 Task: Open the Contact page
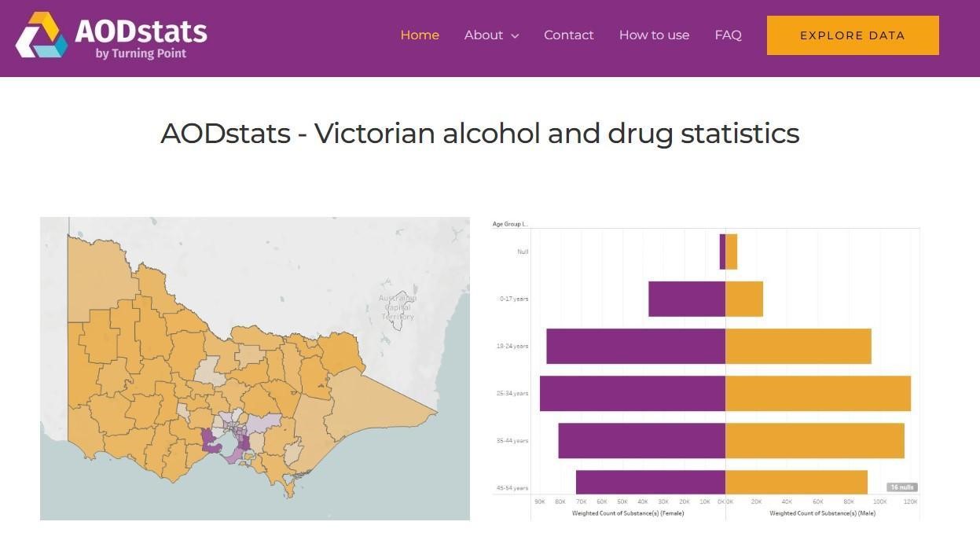tap(568, 35)
